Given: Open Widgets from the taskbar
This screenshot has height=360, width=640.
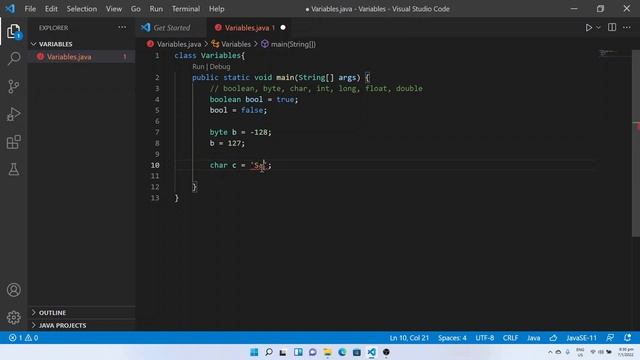Looking at the screenshot, I should tap(298, 352).
